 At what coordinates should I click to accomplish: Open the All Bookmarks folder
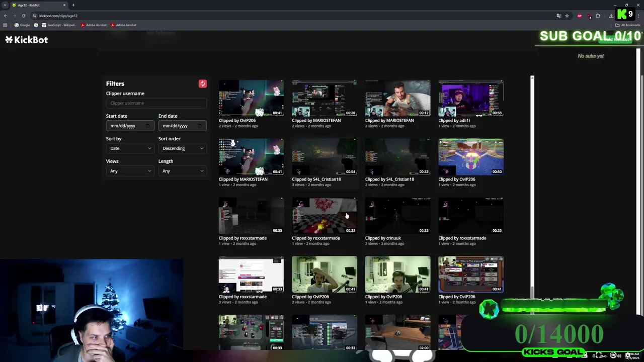627,25
